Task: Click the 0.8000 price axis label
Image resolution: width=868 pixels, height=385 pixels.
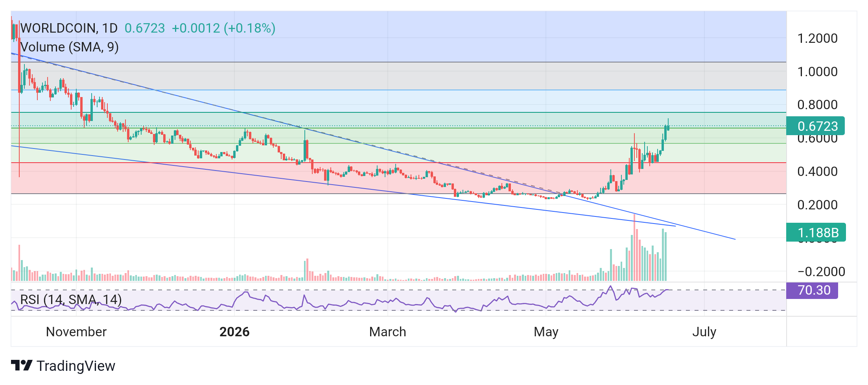Action: coord(817,105)
